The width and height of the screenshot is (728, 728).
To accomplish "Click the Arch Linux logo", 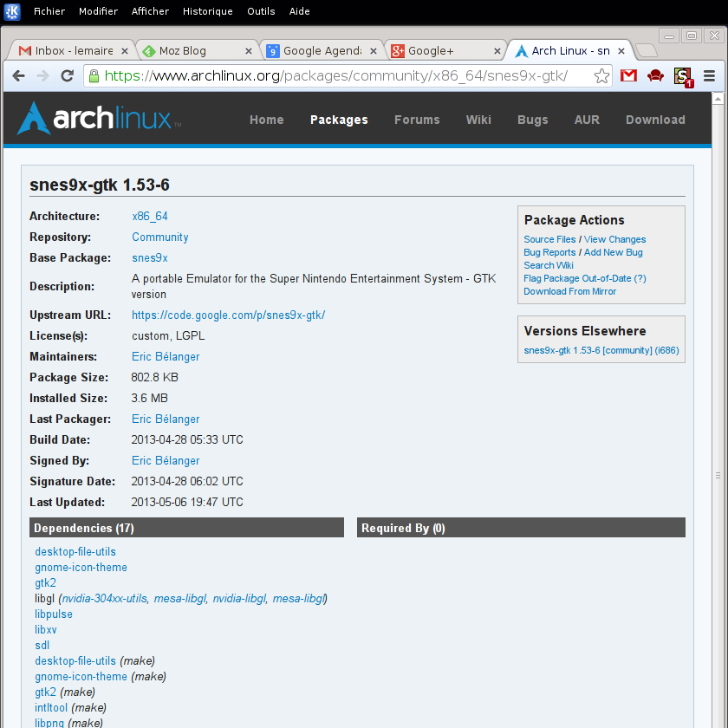I will [x=99, y=119].
